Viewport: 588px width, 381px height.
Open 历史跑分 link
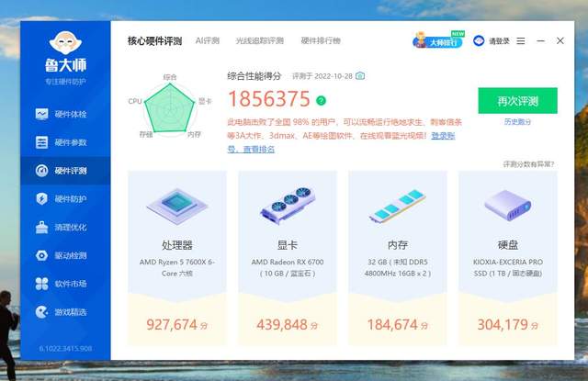517,122
